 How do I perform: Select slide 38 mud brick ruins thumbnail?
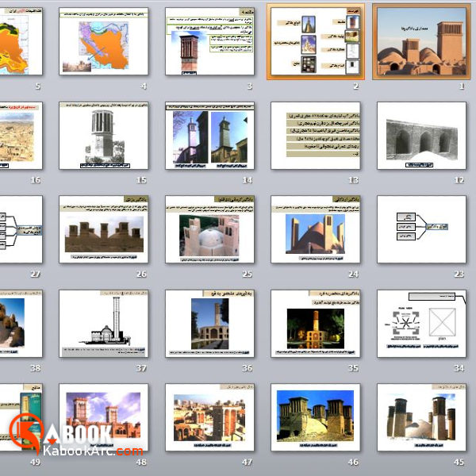pyautogui.click(x=21, y=324)
